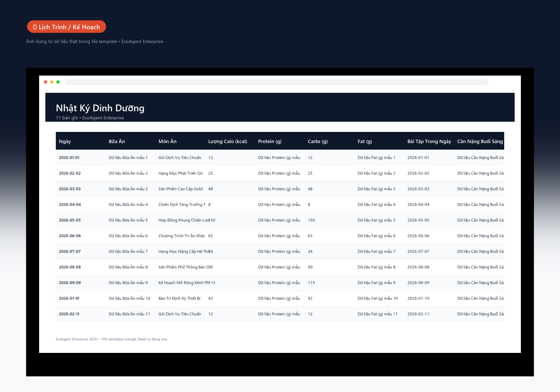Click date cell 2026-05-05 in Ngày column
The width and height of the screenshot is (560, 392).
tap(70, 220)
